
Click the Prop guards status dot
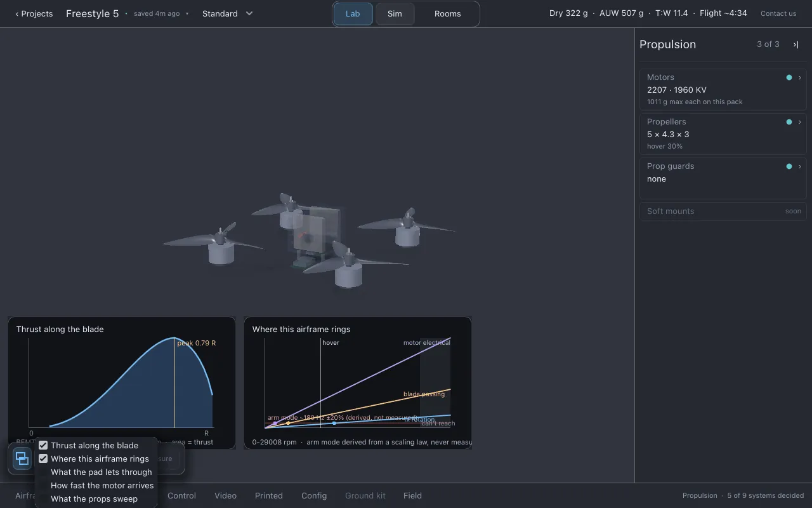click(x=789, y=166)
